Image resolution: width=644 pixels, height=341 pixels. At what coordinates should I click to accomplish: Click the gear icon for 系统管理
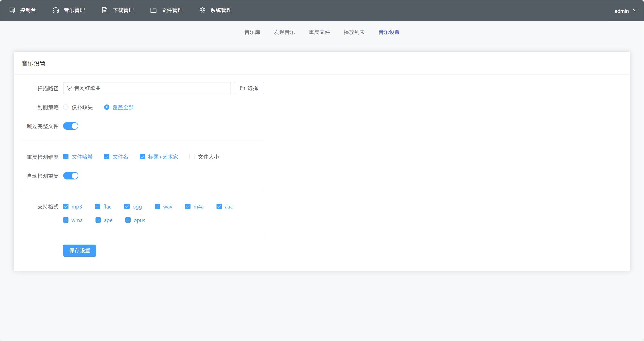tap(202, 10)
